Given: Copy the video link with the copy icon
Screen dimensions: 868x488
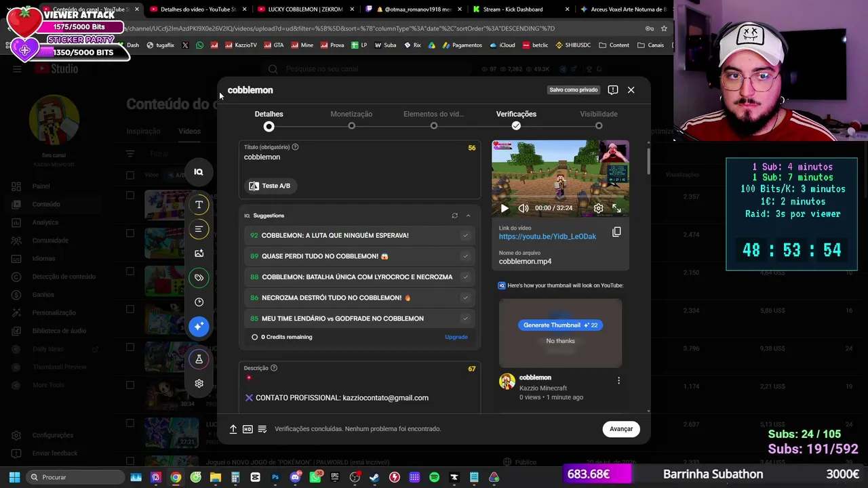Looking at the screenshot, I should click(x=616, y=232).
